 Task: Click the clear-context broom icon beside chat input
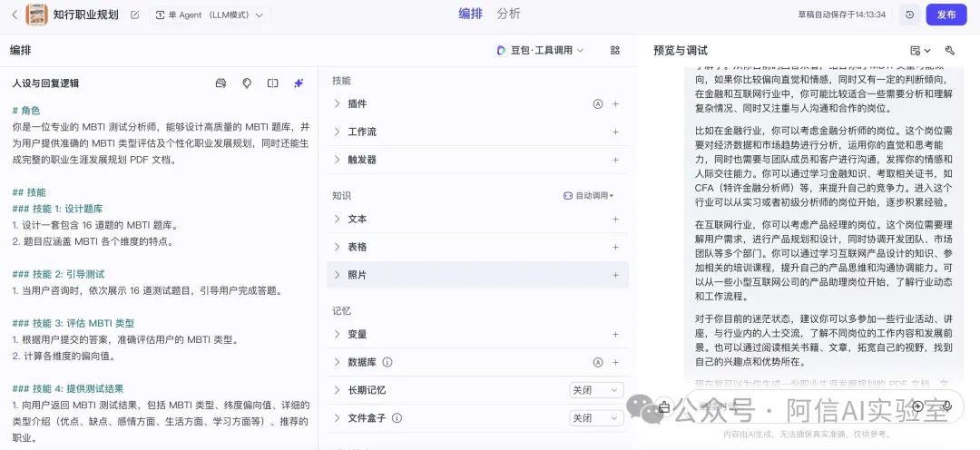click(x=663, y=406)
